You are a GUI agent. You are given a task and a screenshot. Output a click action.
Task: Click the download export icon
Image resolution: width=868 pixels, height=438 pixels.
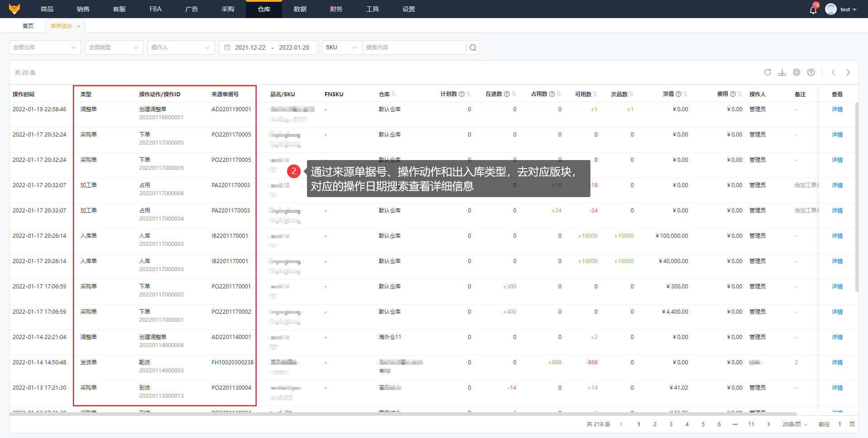782,72
